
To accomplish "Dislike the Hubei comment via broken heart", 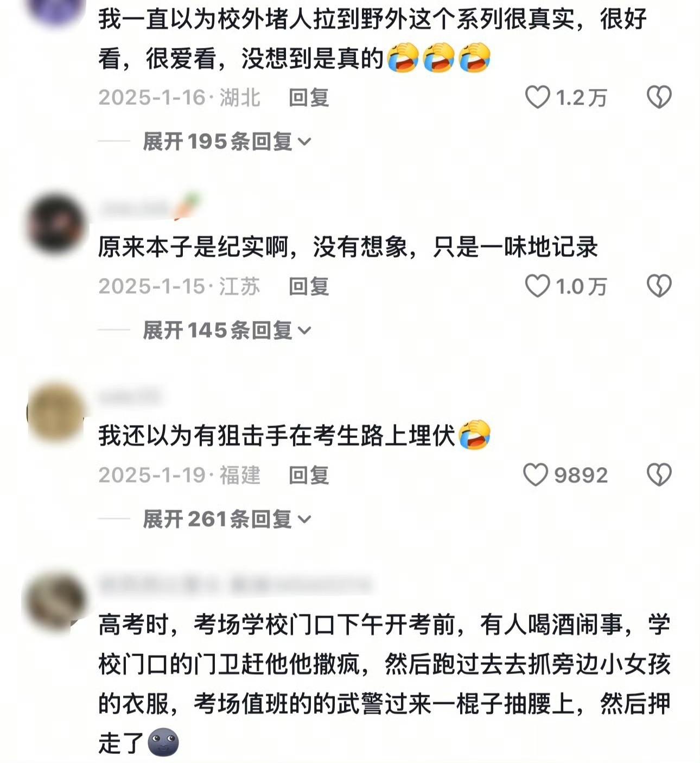I will click(x=659, y=98).
